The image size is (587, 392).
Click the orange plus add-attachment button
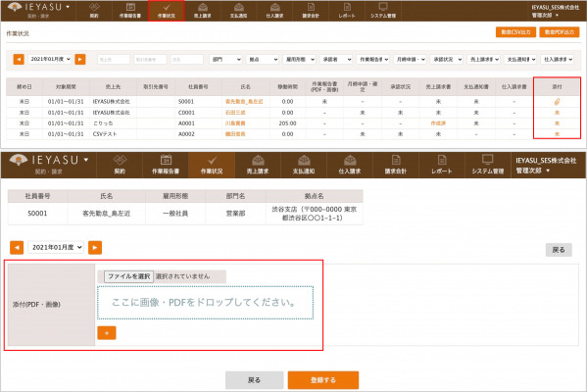107,333
